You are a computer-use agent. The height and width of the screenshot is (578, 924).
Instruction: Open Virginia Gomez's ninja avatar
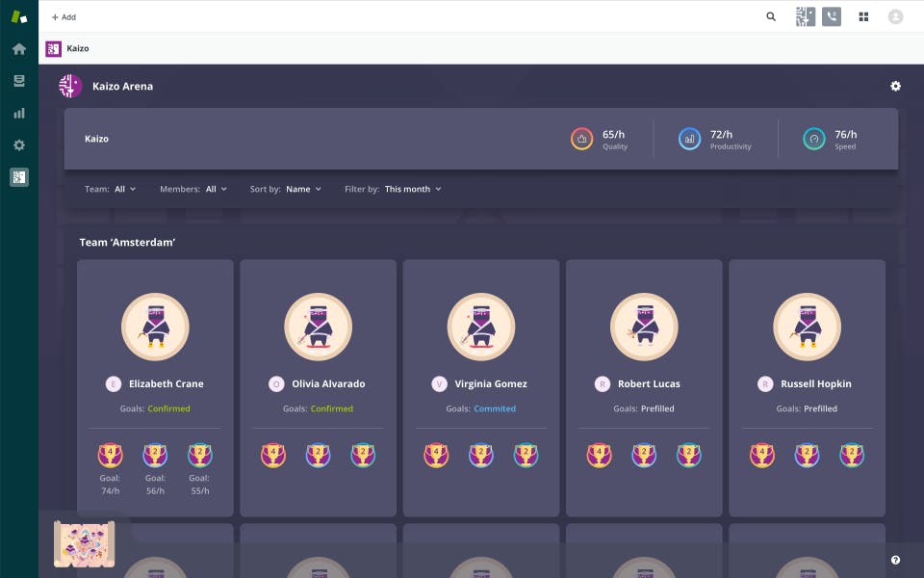[x=481, y=327]
